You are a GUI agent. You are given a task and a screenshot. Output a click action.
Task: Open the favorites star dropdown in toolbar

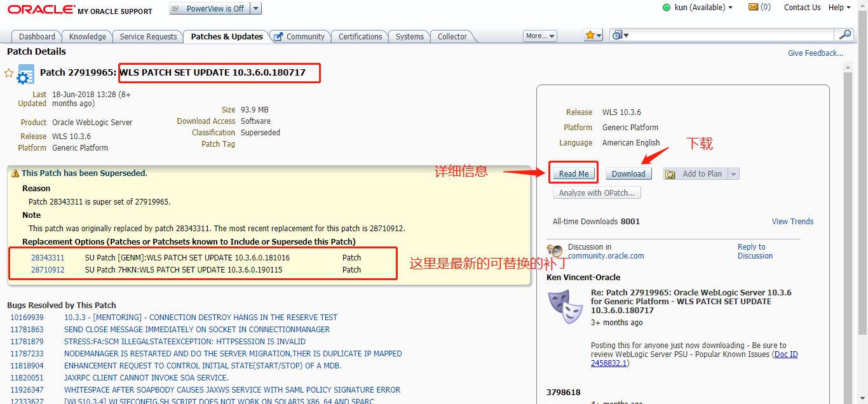(x=593, y=36)
